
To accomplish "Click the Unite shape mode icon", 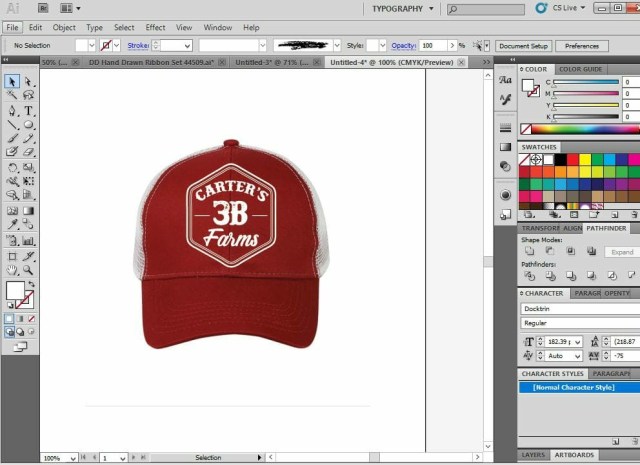I will click(529, 252).
